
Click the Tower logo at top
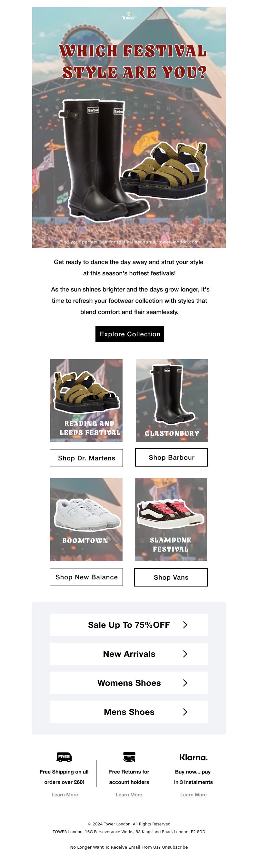pyautogui.click(x=129, y=16)
